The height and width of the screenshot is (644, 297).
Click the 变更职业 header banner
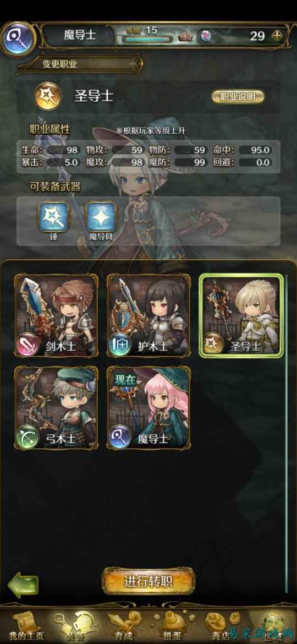coord(80,64)
